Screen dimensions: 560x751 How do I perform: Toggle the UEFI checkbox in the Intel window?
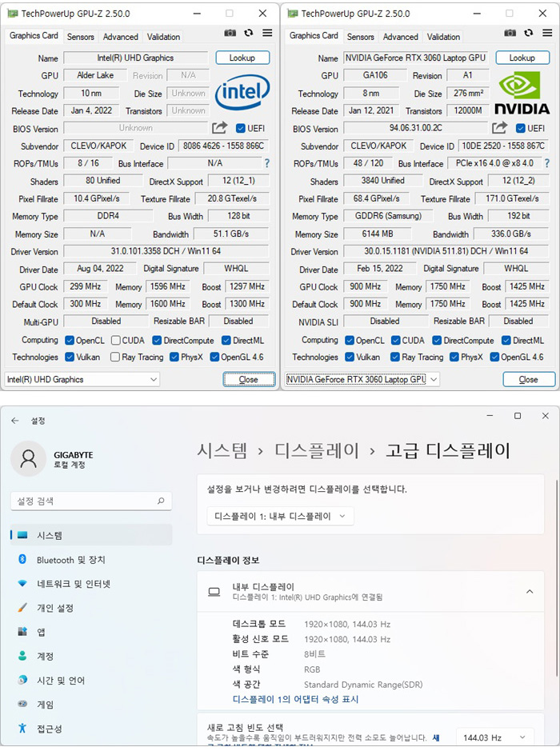pos(241,128)
